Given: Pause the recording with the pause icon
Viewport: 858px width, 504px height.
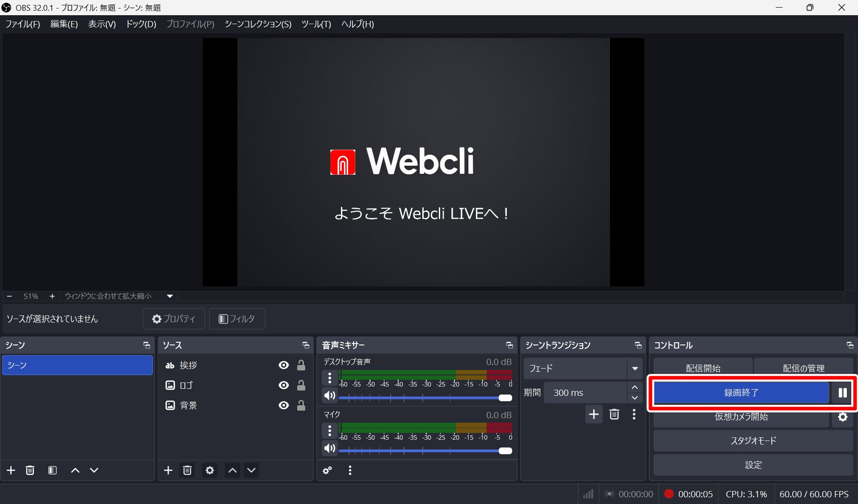Looking at the screenshot, I should tap(842, 393).
